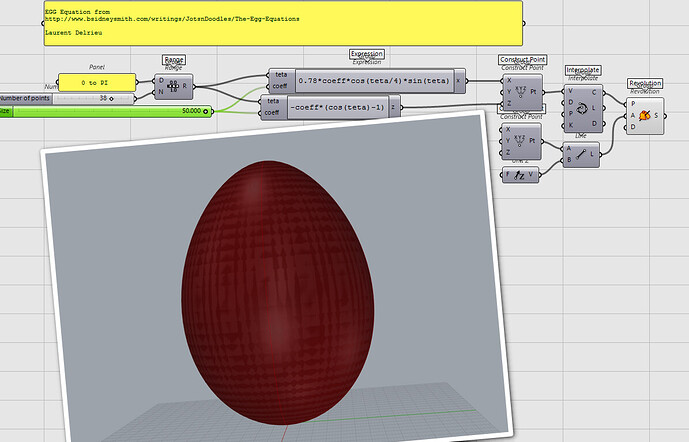Click the z output of lower expression
The width and height of the screenshot is (689, 442).
click(x=394, y=107)
